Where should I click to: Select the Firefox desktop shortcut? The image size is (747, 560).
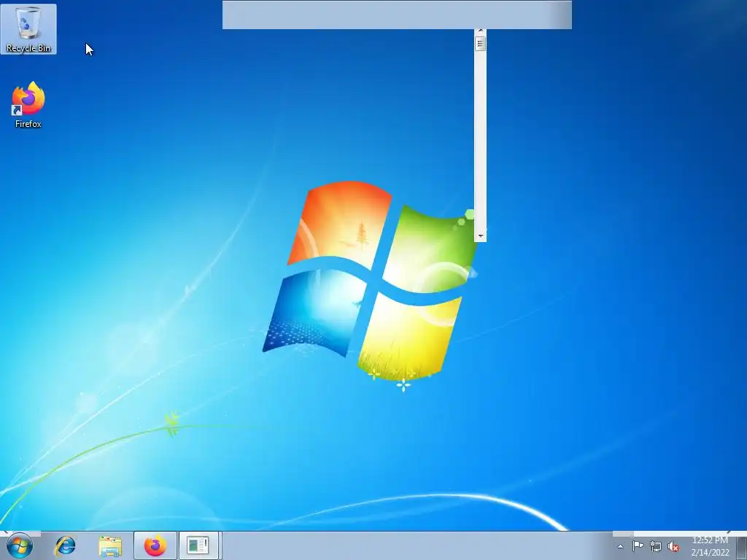click(x=28, y=105)
